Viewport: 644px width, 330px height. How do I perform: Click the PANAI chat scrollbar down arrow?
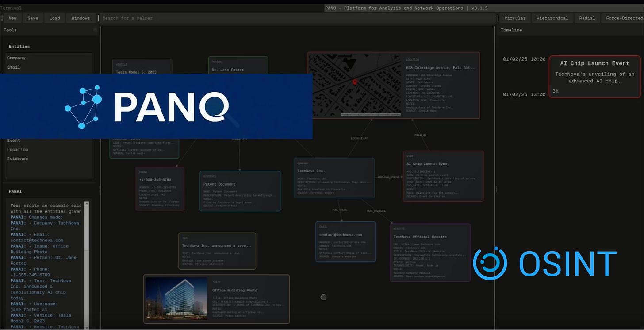pyautogui.click(x=87, y=327)
